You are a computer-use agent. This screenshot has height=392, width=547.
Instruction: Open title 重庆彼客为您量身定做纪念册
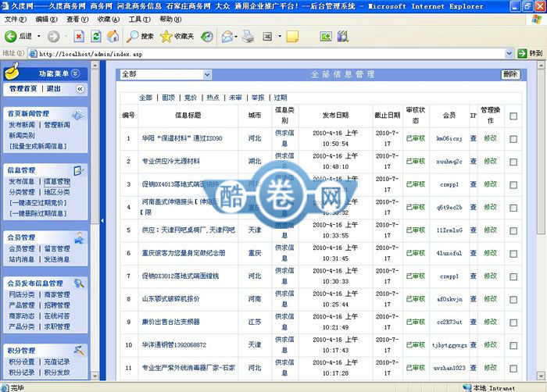[x=184, y=253]
